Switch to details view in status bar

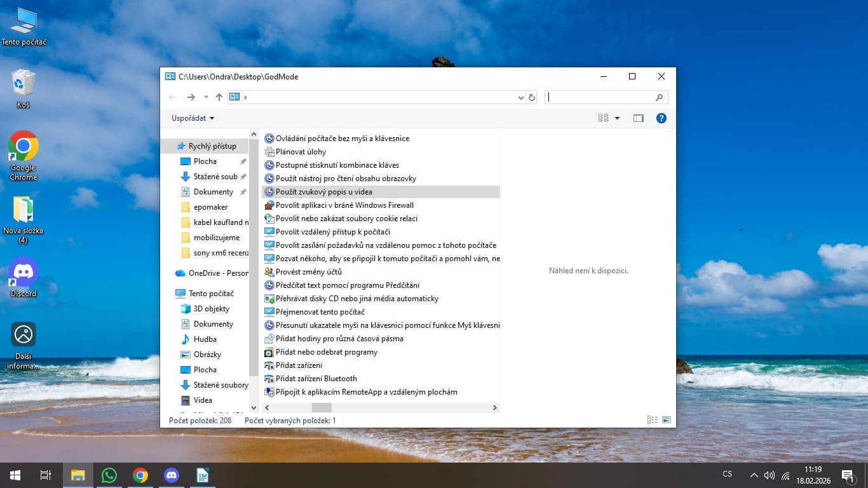point(652,420)
